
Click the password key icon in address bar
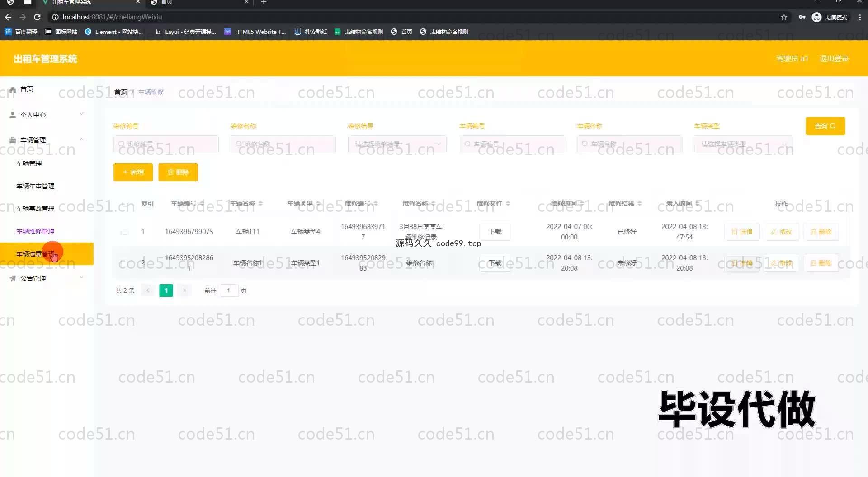coord(802,17)
